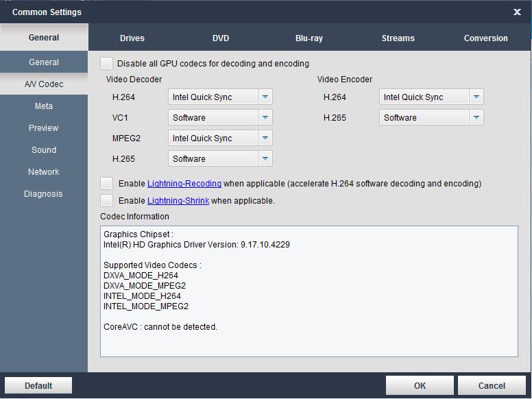This screenshot has width=532, height=399.
Task: Follow the Lightning-Shrink link
Action: 178,201
